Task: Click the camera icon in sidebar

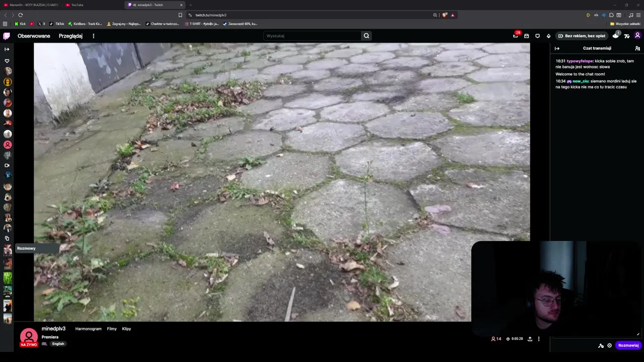Action: point(7,165)
